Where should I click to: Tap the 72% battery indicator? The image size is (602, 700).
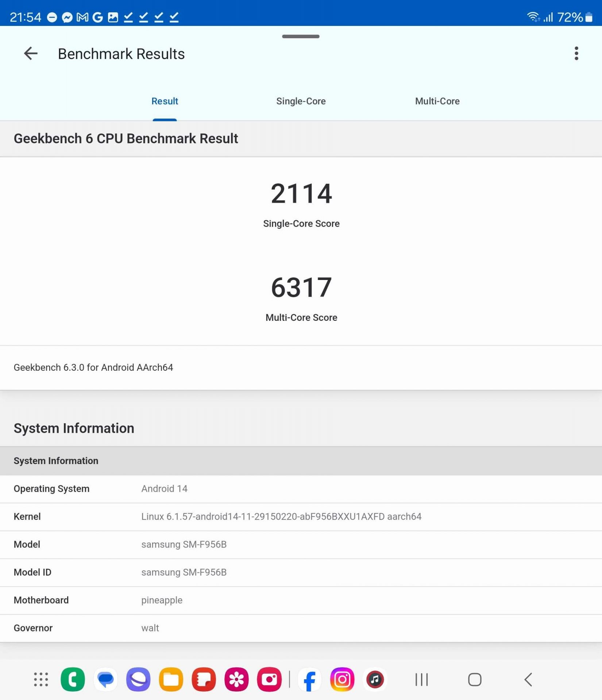tap(574, 17)
